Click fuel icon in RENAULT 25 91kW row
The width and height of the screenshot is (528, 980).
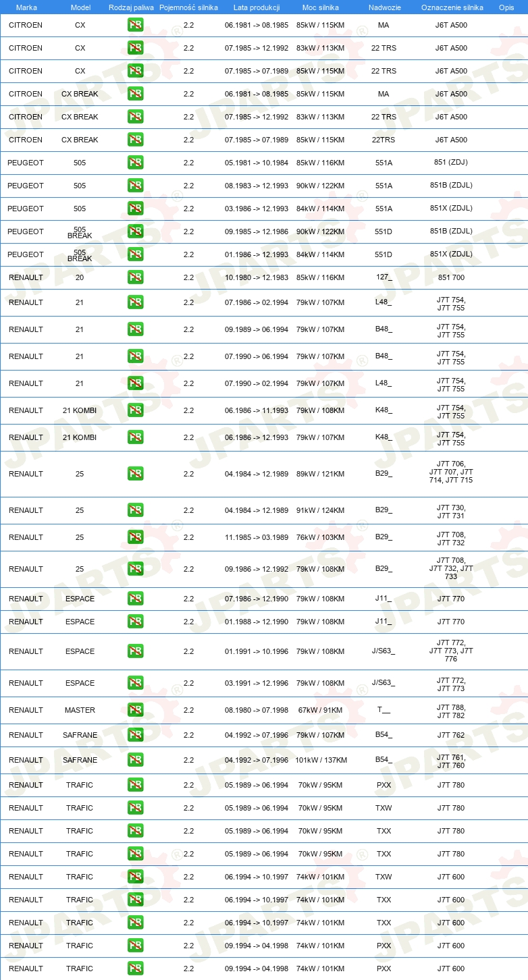[x=135, y=510]
